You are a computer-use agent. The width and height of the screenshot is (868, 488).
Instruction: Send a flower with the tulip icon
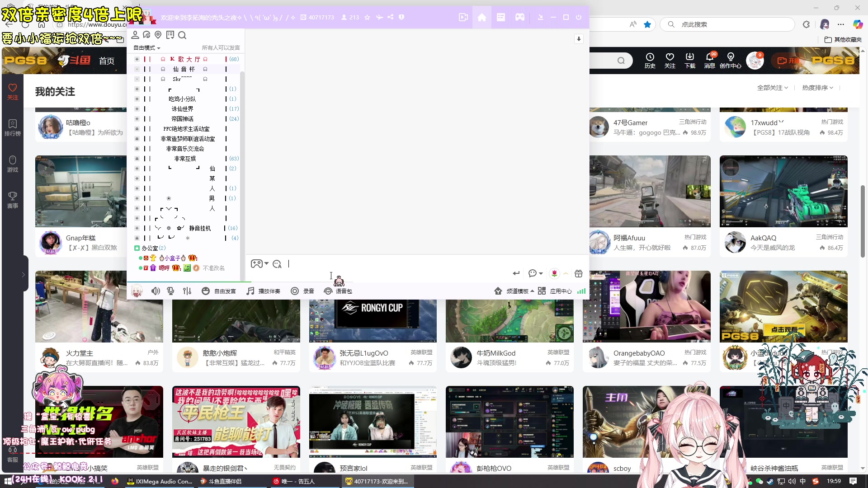pyautogui.click(x=554, y=273)
